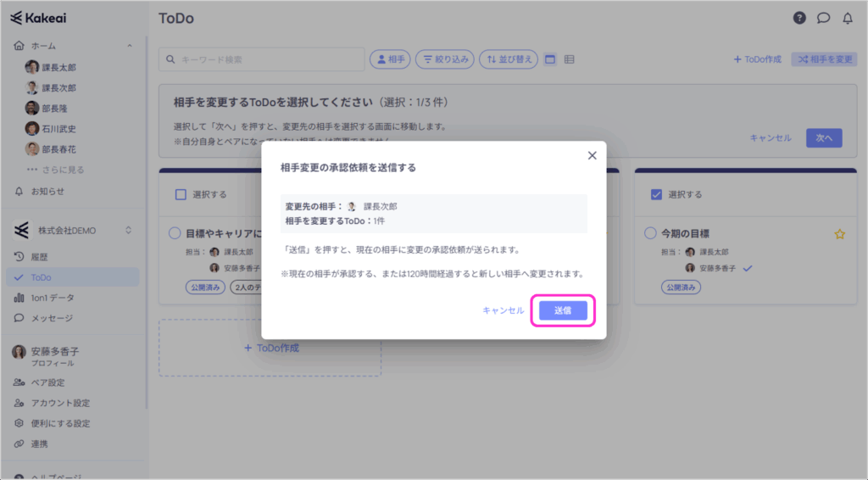Open the chat bubble icon in header

point(823,18)
